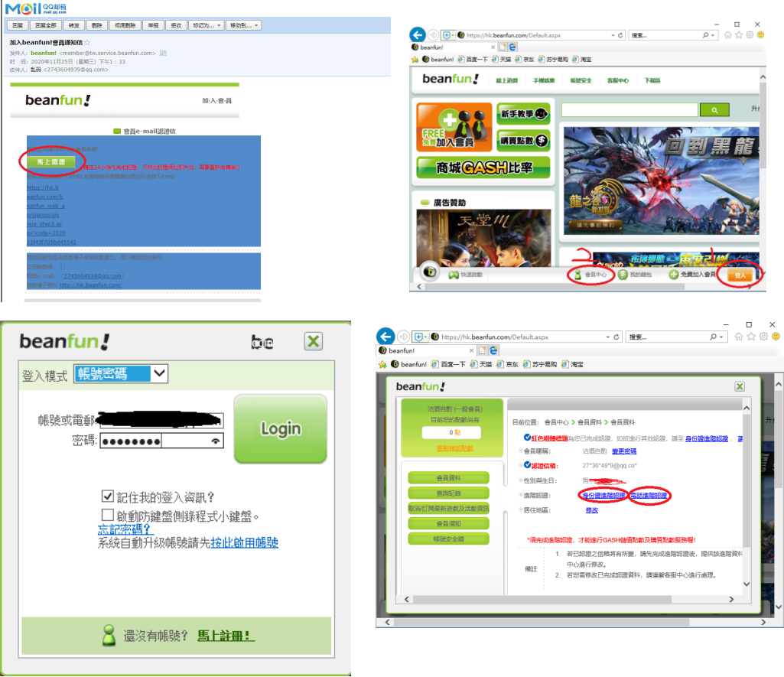
Task: Refresh the beanfun homepage browser window
Action: tap(620, 35)
